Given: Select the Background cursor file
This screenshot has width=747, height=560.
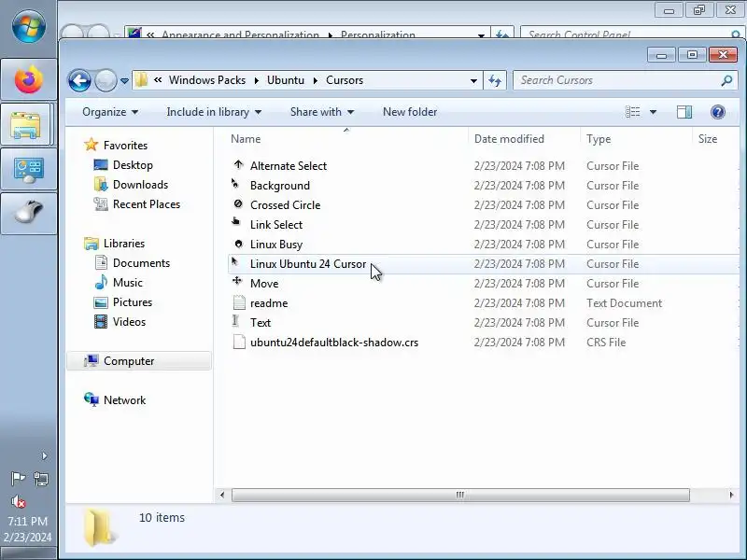Looking at the screenshot, I should pos(279,185).
